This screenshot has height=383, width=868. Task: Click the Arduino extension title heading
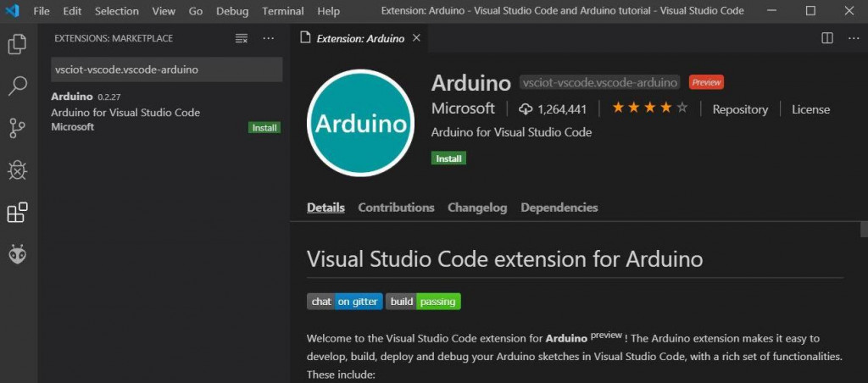[471, 83]
